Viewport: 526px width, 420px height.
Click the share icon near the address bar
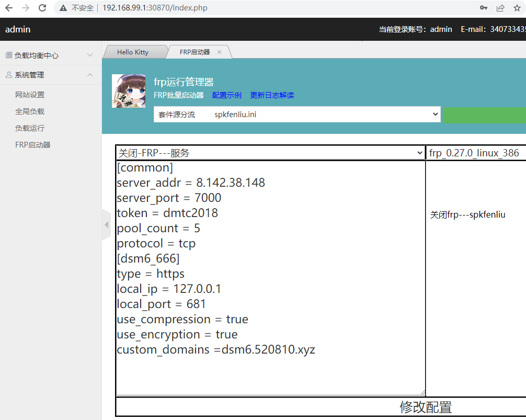[x=500, y=8]
